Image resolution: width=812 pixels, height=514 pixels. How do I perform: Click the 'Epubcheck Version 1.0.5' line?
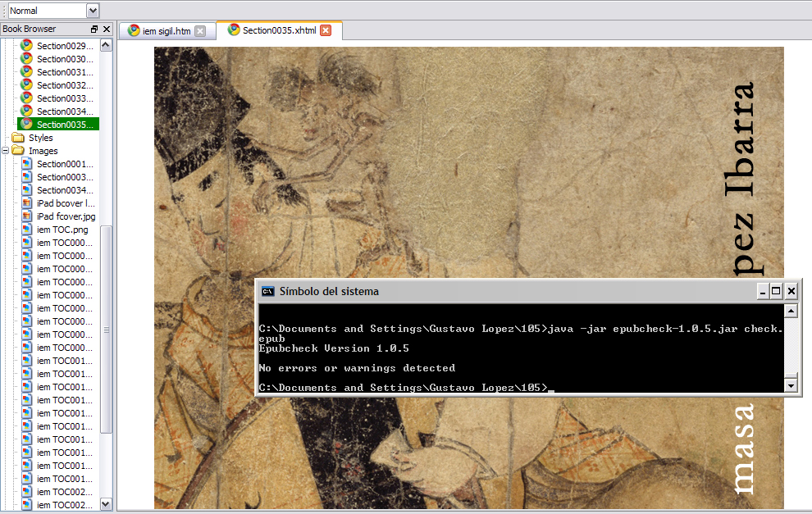pyautogui.click(x=334, y=348)
